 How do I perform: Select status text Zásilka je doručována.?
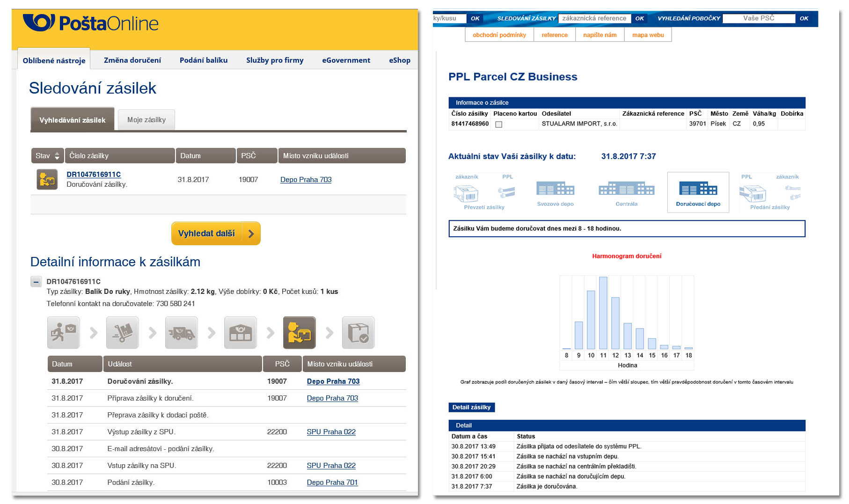point(547,487)
